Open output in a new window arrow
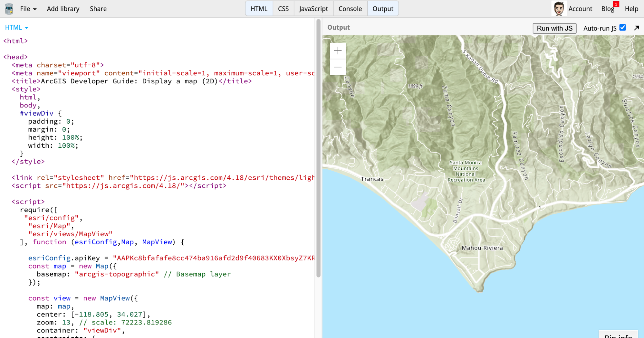The height and width of the screenshot is (338, 644). point(637,28)
